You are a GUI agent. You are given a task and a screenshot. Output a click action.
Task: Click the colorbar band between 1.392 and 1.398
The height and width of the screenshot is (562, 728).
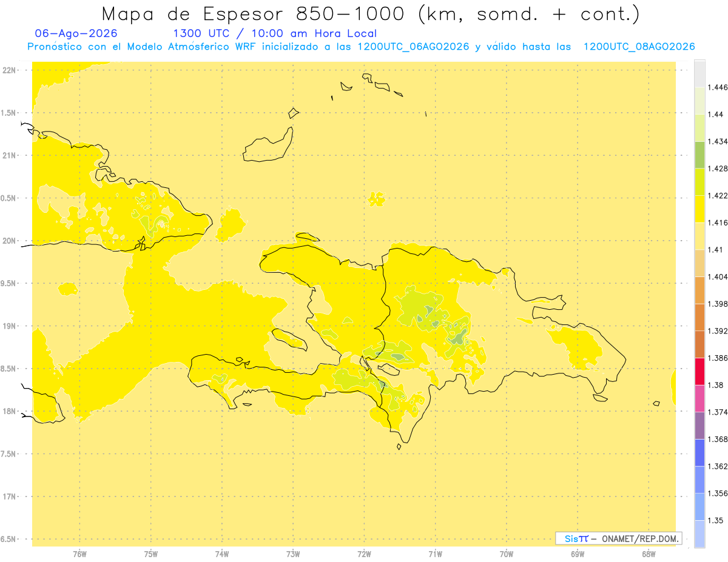pyautogui.click(x=699, y=317)
